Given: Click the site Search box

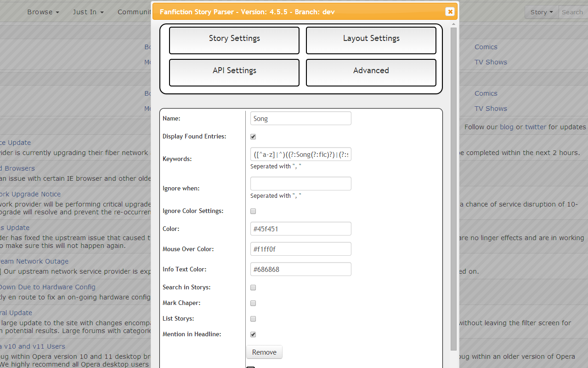Looking at the screenshot, I should coord(573,12).
